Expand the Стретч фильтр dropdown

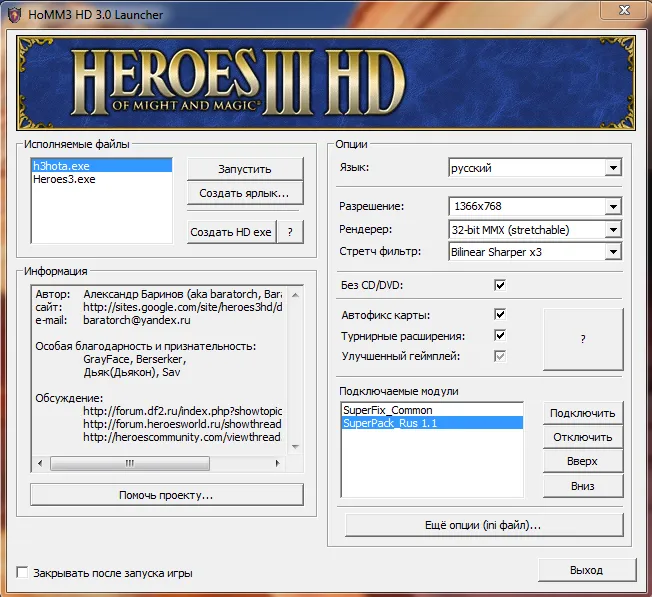pyautogui.click(x=613, y=251)
